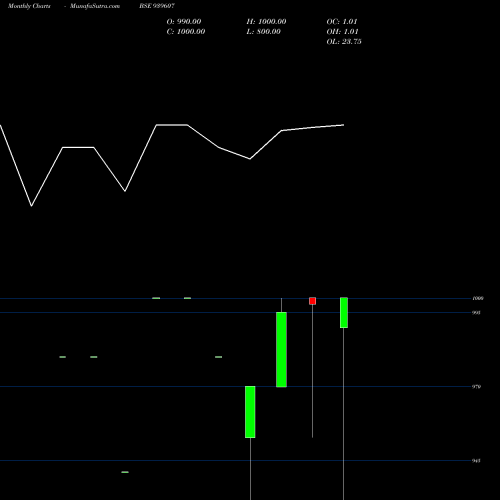This screenshot has width=500, height=500.
Task: Click the "Monthly Charts" title text
Action: 29,6
